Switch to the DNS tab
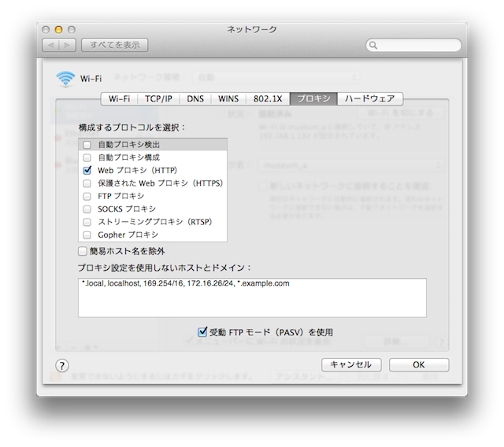Image resolution: width=504 pixels, height=447 pixels. click(195, 98)
